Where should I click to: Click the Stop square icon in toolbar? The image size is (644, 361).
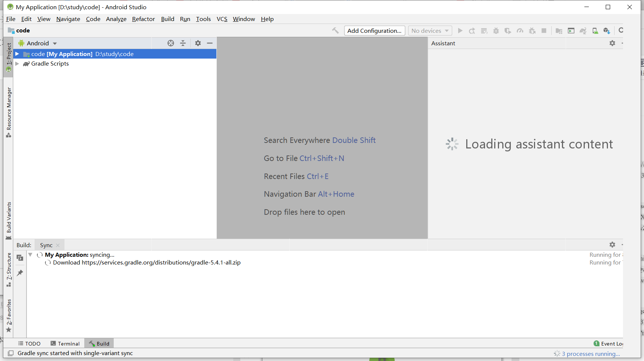[544, 31]
